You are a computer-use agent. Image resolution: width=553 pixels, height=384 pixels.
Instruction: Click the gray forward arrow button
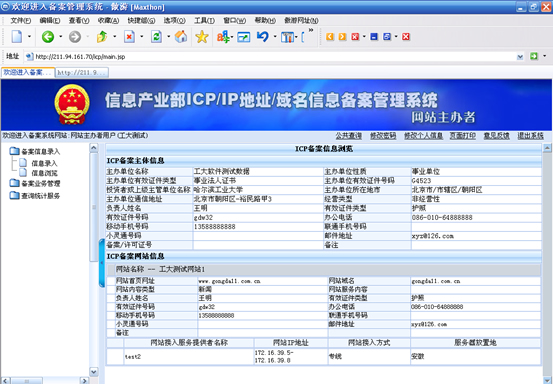coord(75,37)
